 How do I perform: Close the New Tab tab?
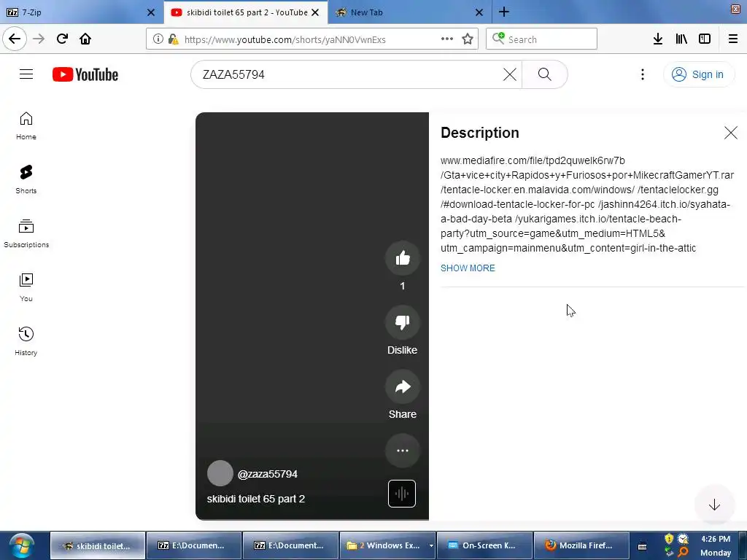tap(479, 12)
